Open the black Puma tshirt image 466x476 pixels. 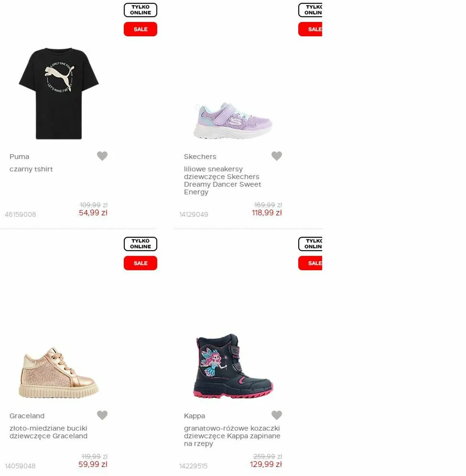59,93
